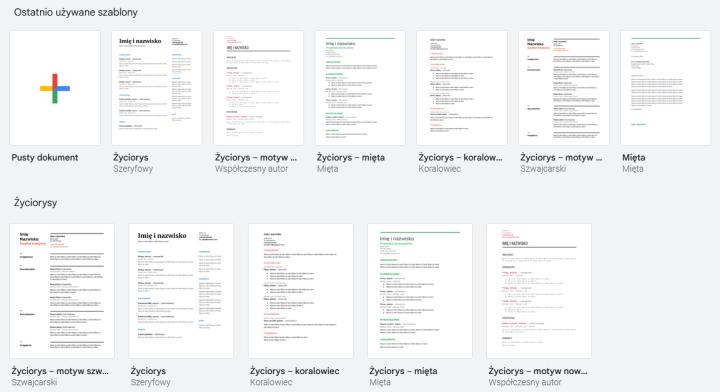Select recent Życiorys – motyw Szwajcarski thumbnail
Viewport: 720px width, 392px height.
click(564, 88)
